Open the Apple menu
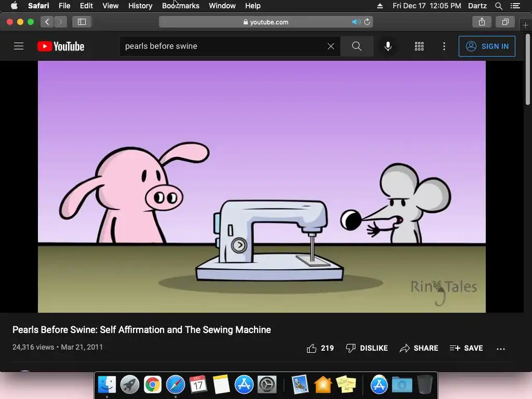The width and height of the screenshot is (532, 399). [x=14, y=6]
